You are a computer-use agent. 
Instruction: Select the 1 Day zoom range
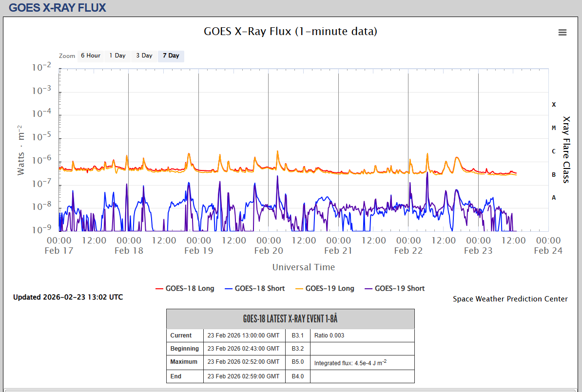117,56
